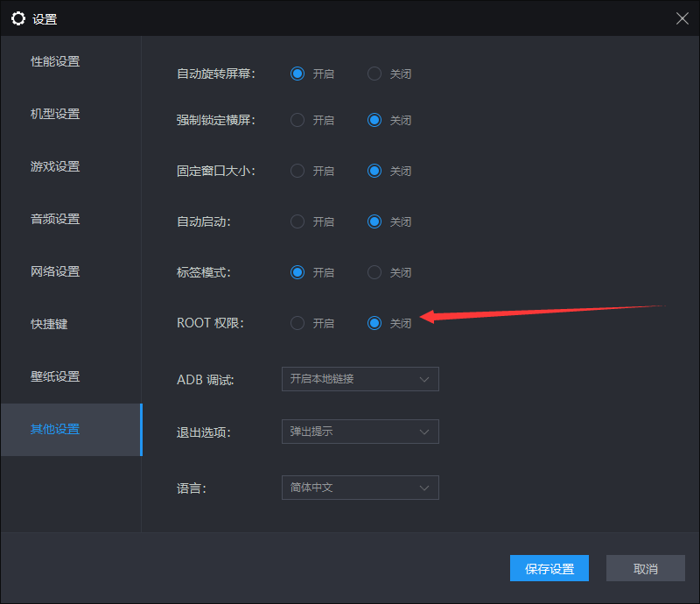
Task: Open 网络设置 panel
Action: click(55, 271)
